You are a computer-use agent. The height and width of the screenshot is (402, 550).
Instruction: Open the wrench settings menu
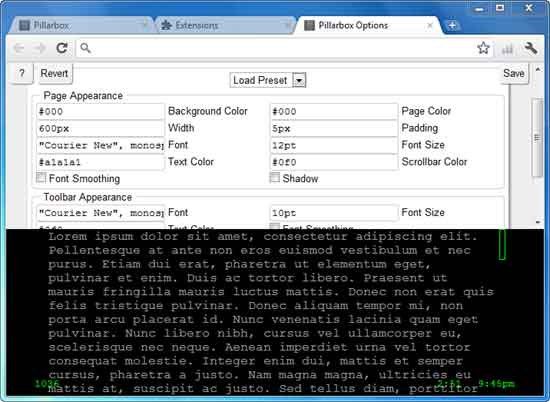coord(531,48)
